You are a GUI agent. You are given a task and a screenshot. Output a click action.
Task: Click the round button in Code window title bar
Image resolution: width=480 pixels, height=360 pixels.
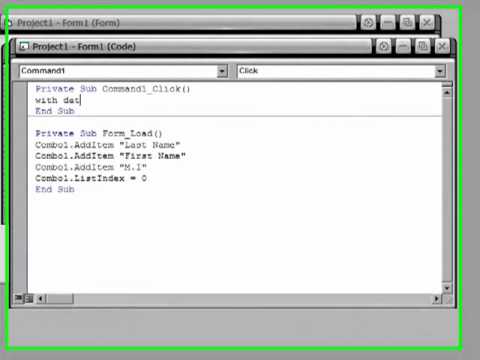click(x=383, y=46)
